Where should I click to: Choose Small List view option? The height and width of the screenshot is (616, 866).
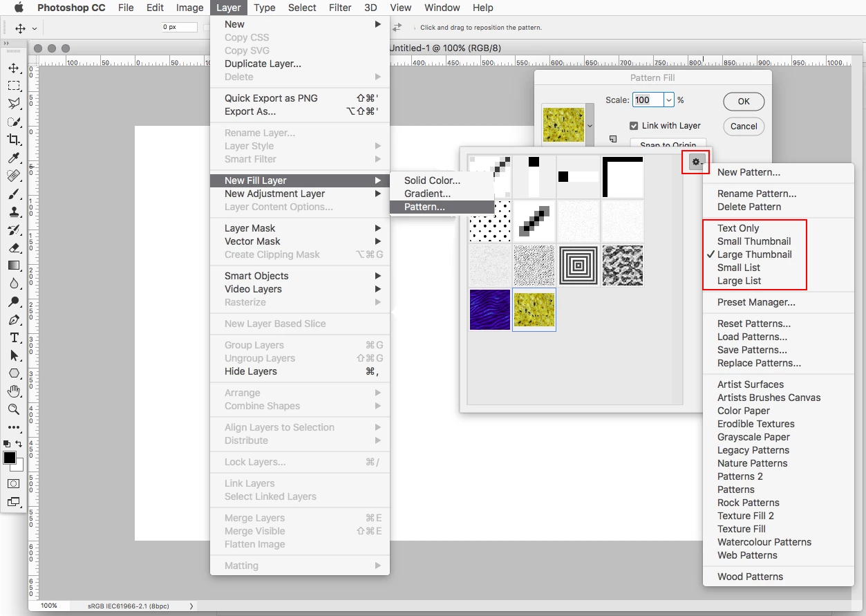tap(739, 268)
